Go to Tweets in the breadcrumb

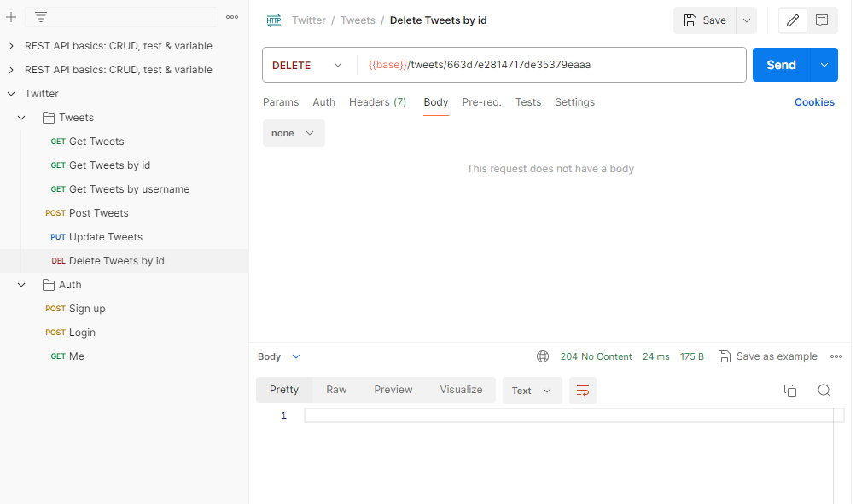point(358,20)
